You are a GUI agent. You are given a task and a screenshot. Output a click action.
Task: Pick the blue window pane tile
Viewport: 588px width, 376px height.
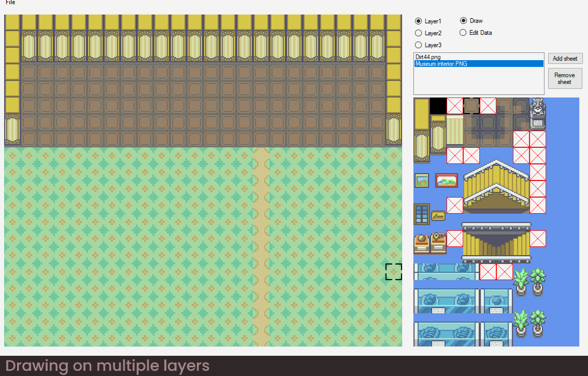point(422,214)
